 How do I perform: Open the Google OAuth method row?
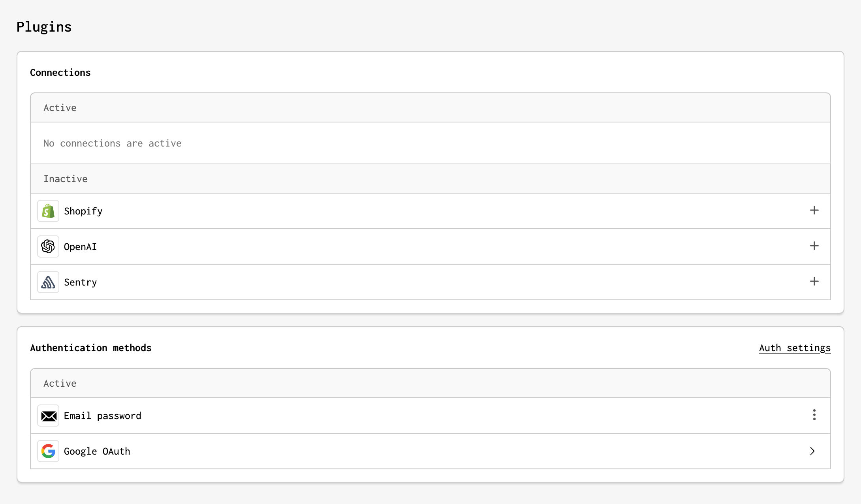(430, 451)
